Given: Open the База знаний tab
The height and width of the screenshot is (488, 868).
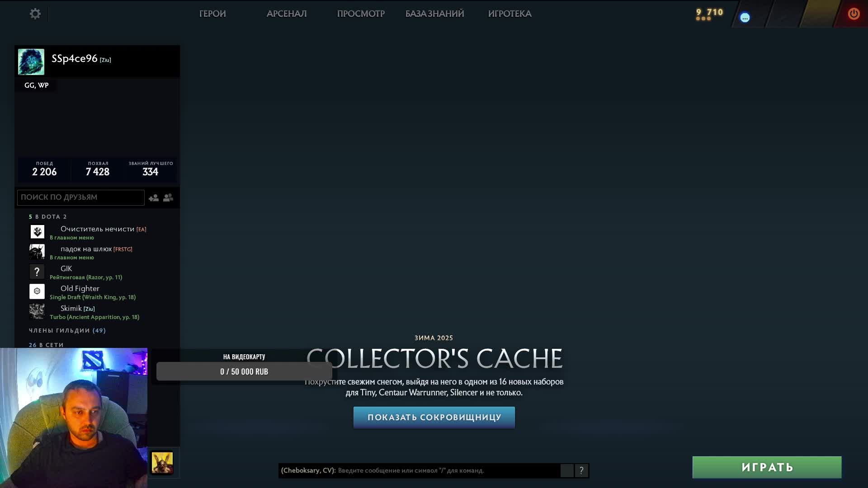Looking at the screenshot, I should tap(434, 14).
